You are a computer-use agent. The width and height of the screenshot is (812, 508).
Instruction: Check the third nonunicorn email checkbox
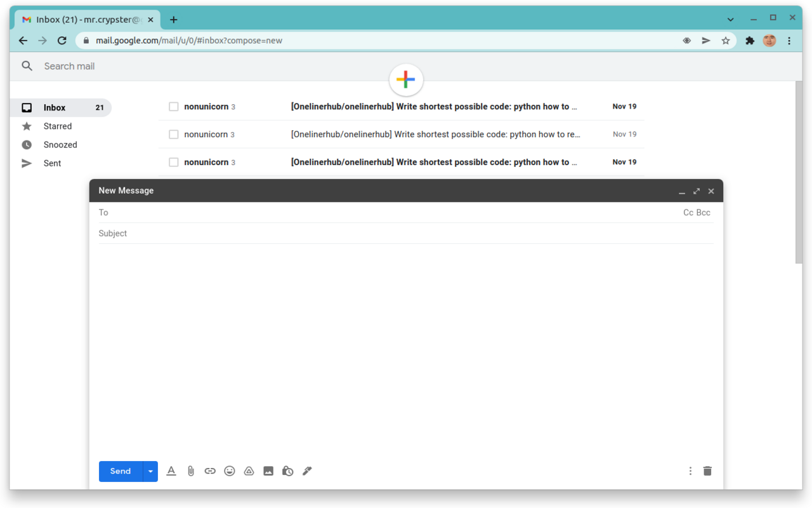174,163
